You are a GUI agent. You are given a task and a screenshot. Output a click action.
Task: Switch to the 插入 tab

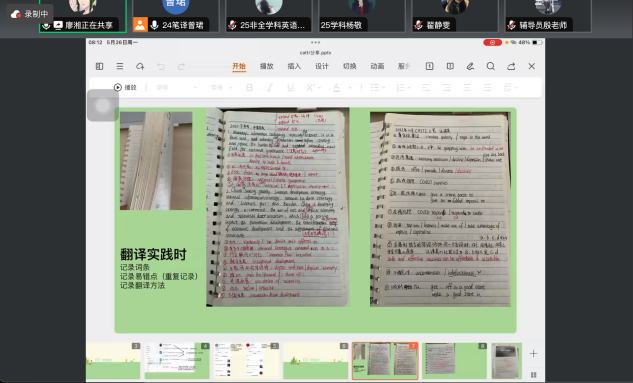click(x=294, y=66)
